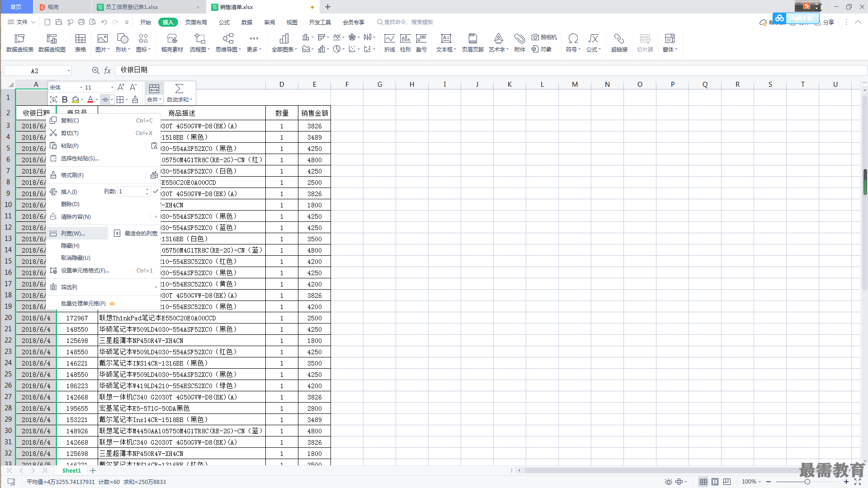Viewport: 868px width, 488px height.
Task: Click the Sheet1 sheet tab
Action: point(71,470)
